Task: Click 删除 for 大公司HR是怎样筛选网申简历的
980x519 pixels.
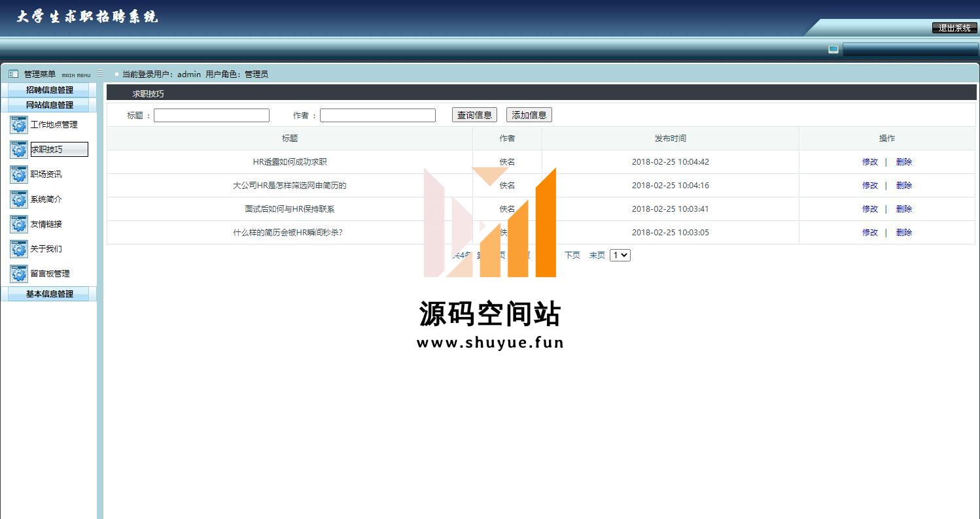Action: click(x=904, y=185)
